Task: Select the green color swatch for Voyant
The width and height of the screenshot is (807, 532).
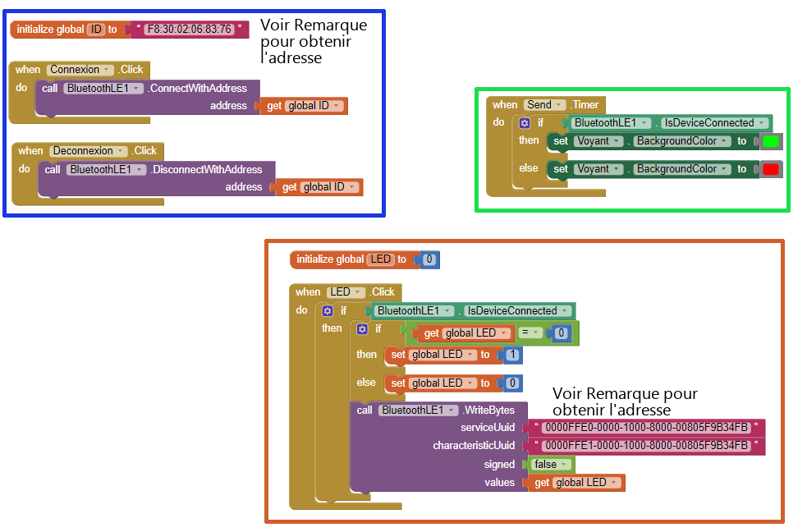Action: click(770, 141)
